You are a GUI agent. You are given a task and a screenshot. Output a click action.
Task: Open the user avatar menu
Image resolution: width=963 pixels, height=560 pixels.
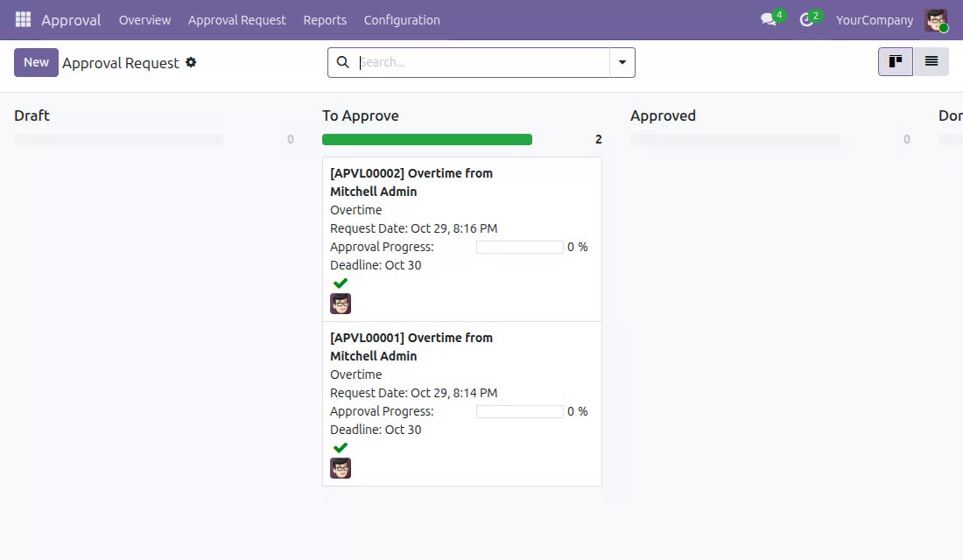936,19
